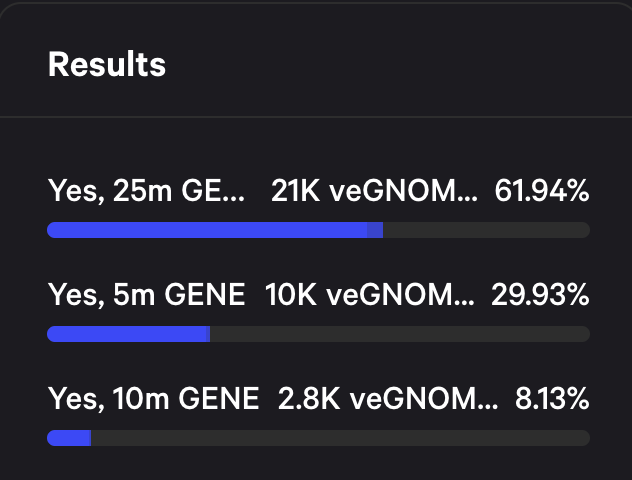Click the 8.13% result percentage
Viewport: 632px width, 480px height.
(552, 400)
